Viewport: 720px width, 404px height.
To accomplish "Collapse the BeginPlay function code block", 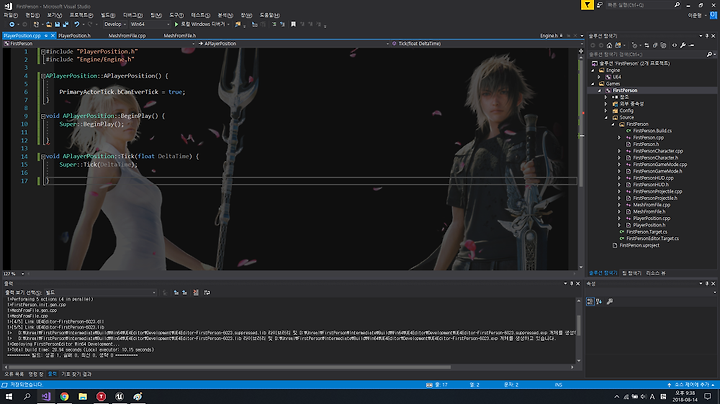I will (x=43, y=116).
